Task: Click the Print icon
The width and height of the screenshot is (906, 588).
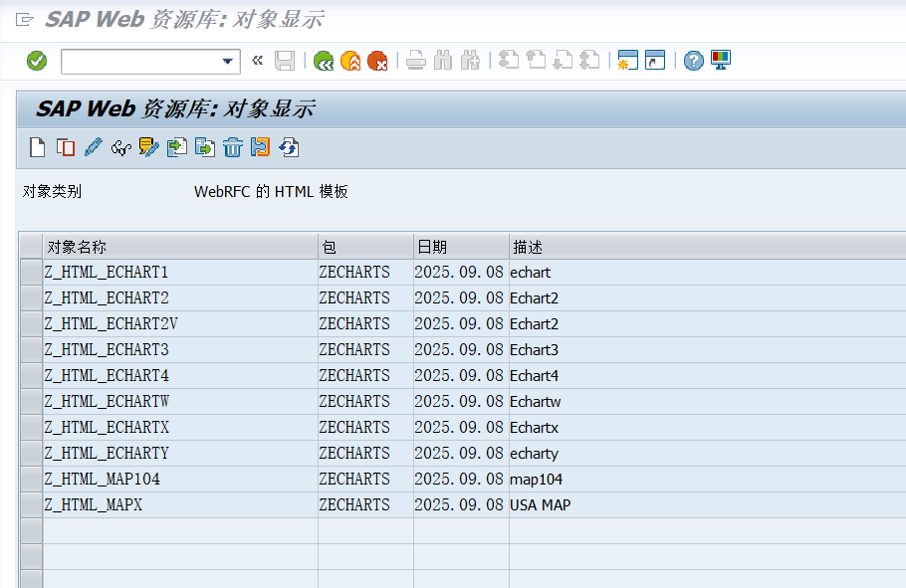Action: pyautogui.click(x=415, y=60)
